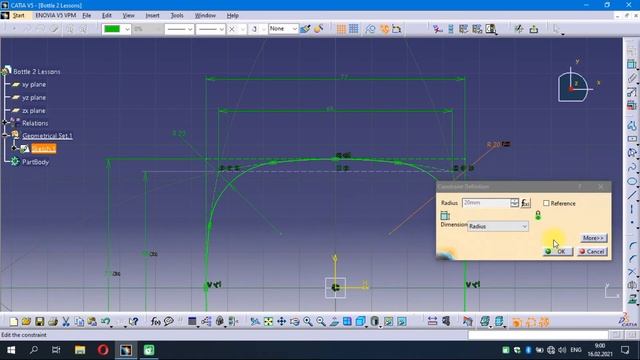Open the Window menu
The width and height of the screenshot is (640, 360).
coord(205,16)
